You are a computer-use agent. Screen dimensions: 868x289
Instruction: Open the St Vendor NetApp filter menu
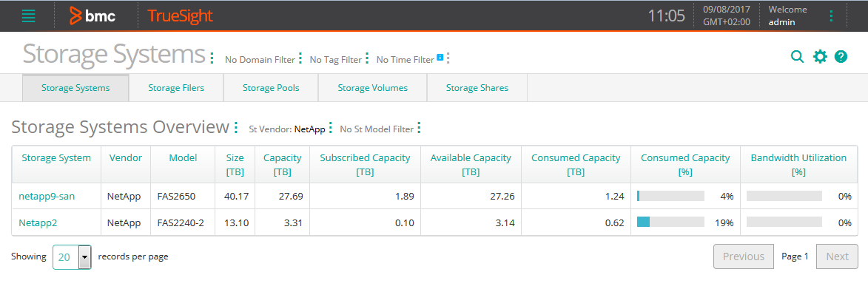point(331,128)
